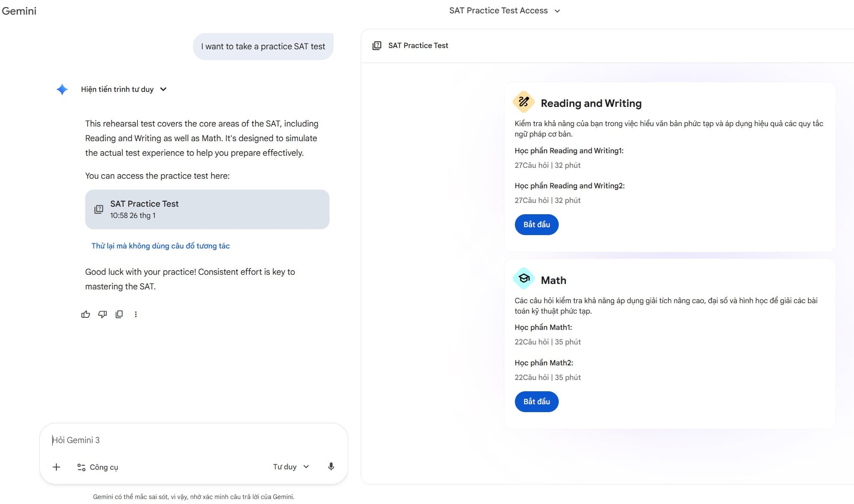Click the Reading and Writing pencil icon
Viewport: 854px width, 504px height.
pyautogui.click(x=524, y=102)
